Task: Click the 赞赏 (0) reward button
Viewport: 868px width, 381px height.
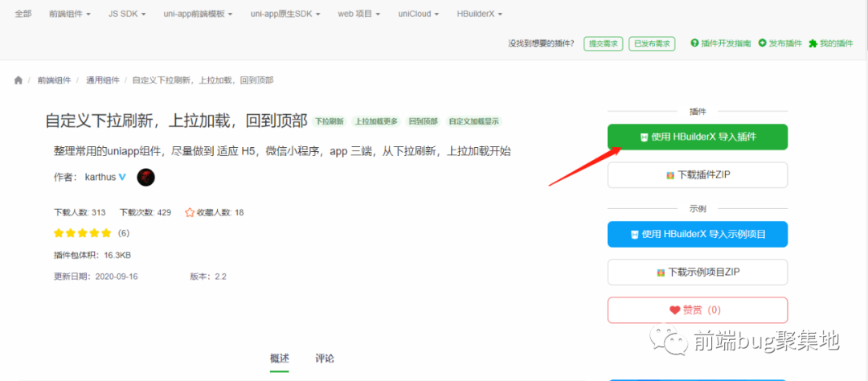Action: pos(698,310)
